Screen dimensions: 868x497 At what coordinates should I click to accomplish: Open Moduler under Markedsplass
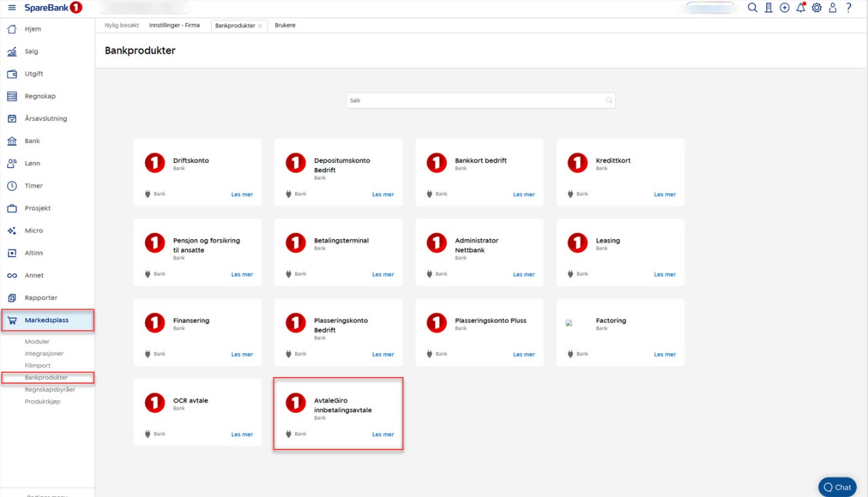click(x=37, y=342)
